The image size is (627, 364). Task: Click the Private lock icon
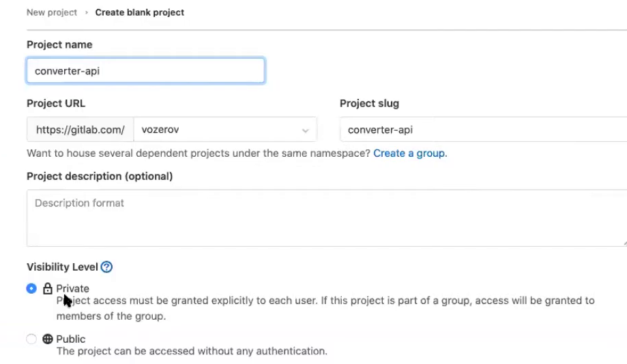click(48, 288)
